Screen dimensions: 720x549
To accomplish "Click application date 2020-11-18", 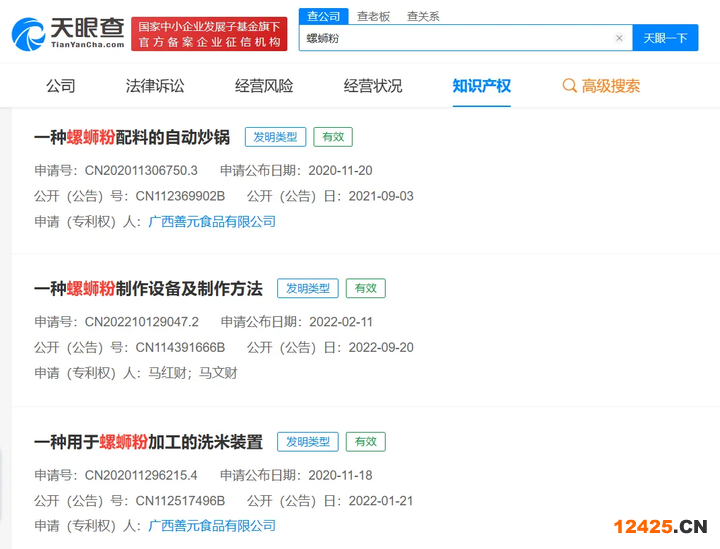I will [340, 476].
